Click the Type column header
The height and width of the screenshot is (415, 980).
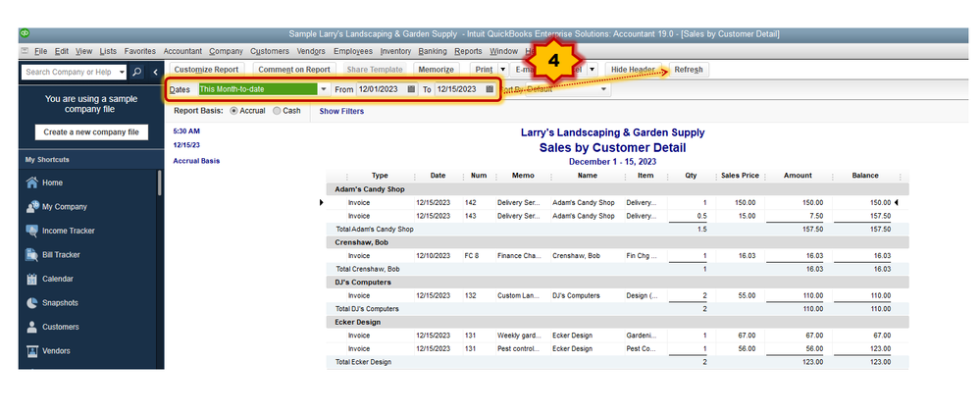(x=380, y=176)
